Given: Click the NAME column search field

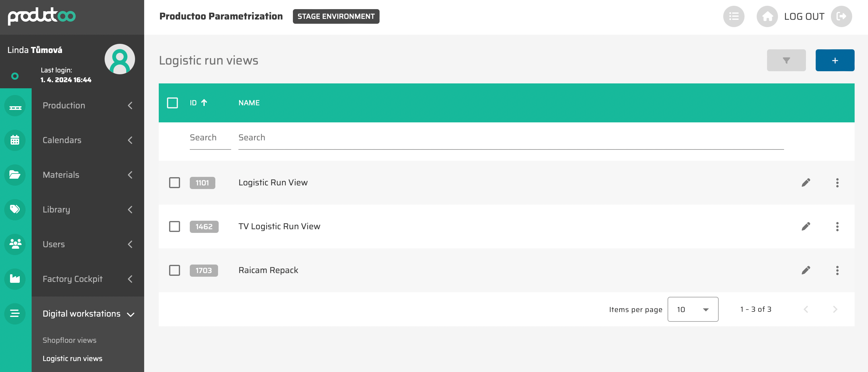Looking at the screenshot, I should (510, 138).
